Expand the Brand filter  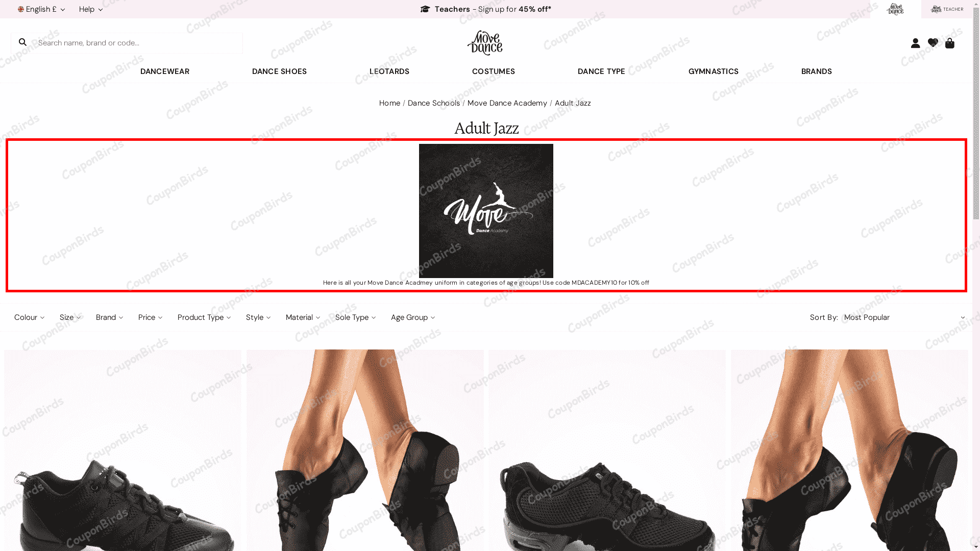click(x=109, y=317)
